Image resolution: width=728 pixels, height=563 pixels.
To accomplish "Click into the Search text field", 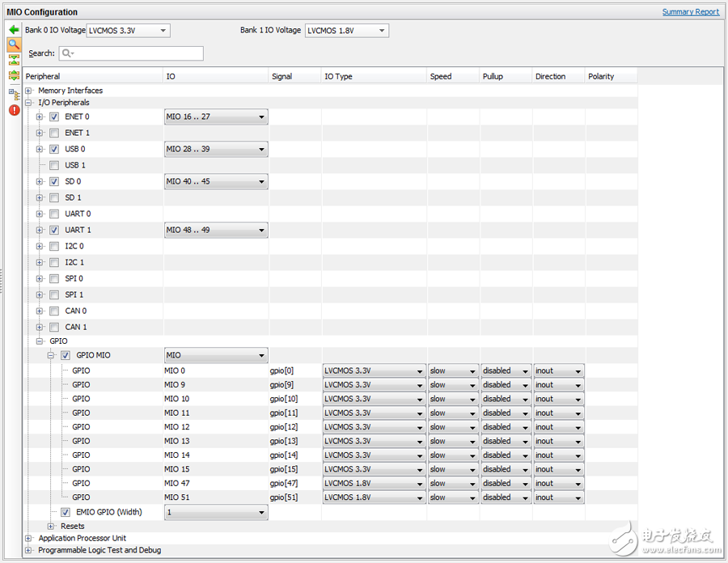I will (138, 53).
